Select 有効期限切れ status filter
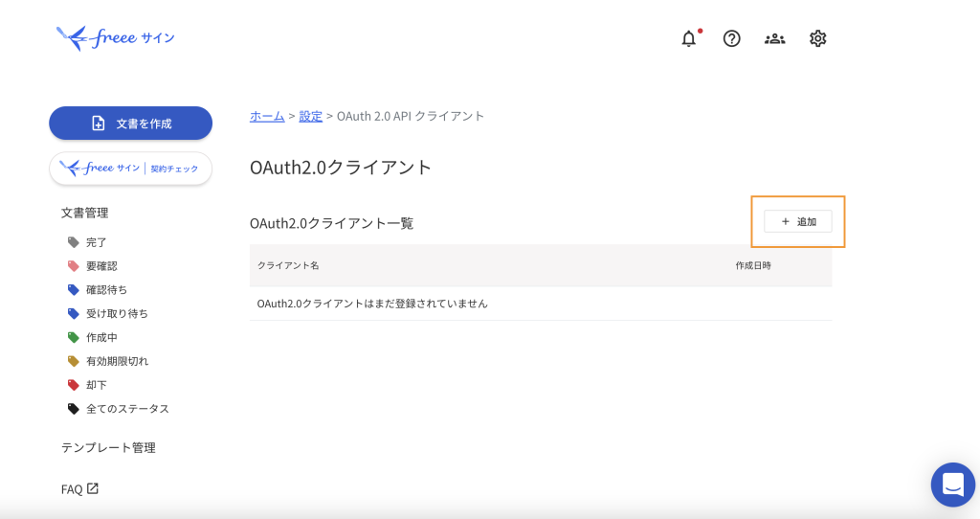The width and height of the screenshot is (980, 519). 117,361
